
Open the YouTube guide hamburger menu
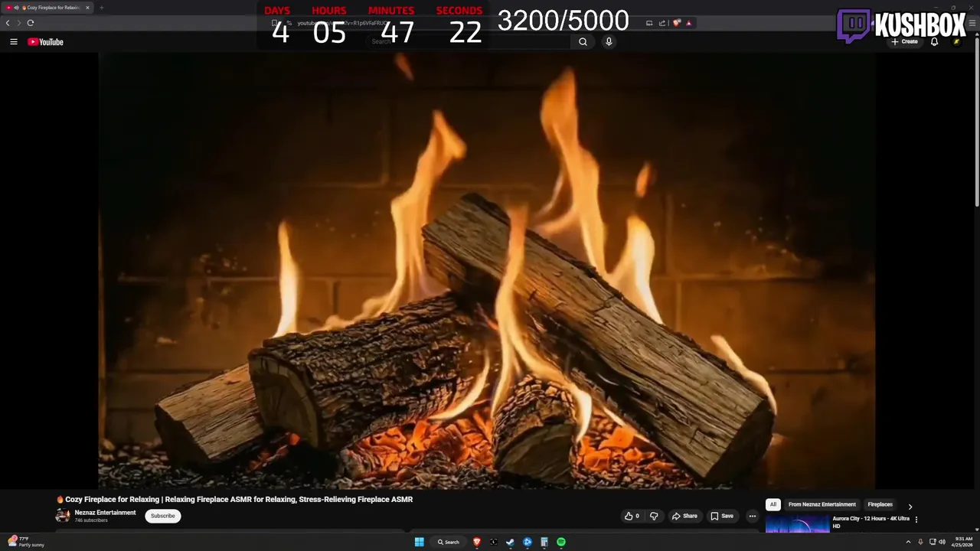(13, 42)
